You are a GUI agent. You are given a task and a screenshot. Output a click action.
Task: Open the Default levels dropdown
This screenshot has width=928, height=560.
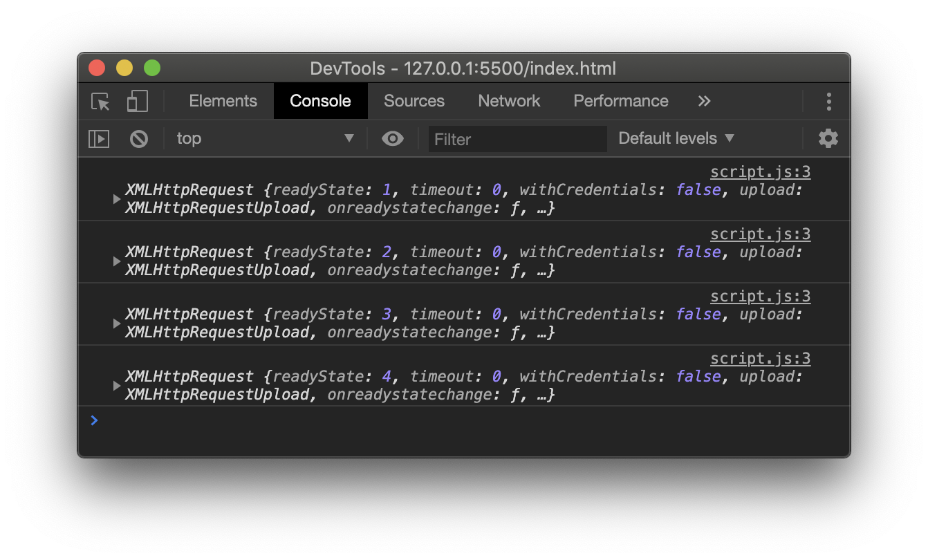click(x=676, y=138)
